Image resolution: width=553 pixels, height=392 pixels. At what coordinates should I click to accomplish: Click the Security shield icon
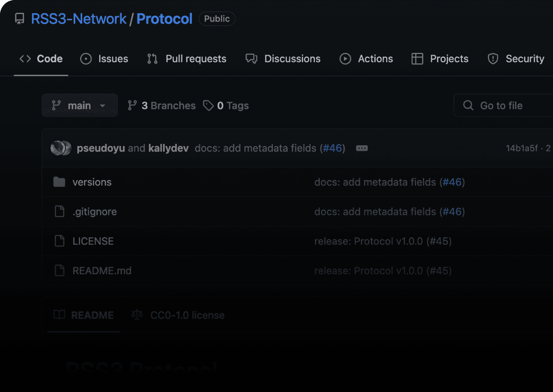(493, 59)
